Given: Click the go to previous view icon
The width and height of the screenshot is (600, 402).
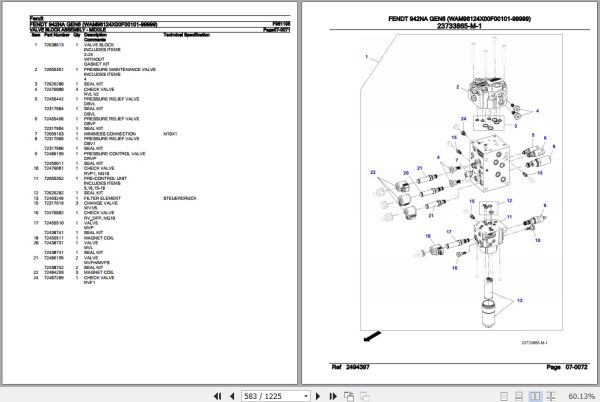Looking at the screenshot, I should (x=349, y=396).
